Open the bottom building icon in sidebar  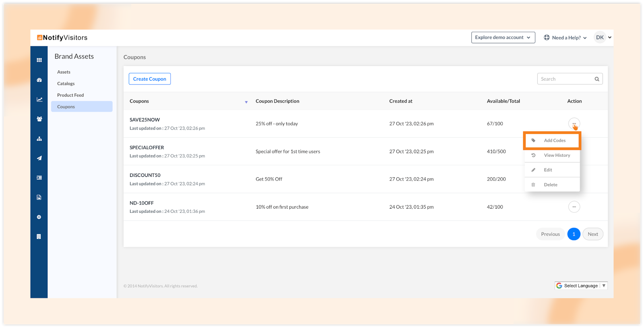click(x=39, y=237)
